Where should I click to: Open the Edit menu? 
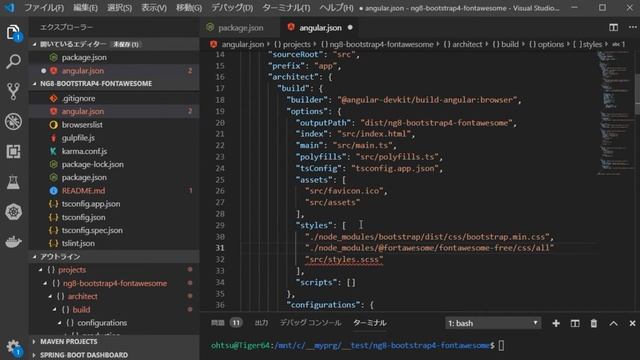85,8
